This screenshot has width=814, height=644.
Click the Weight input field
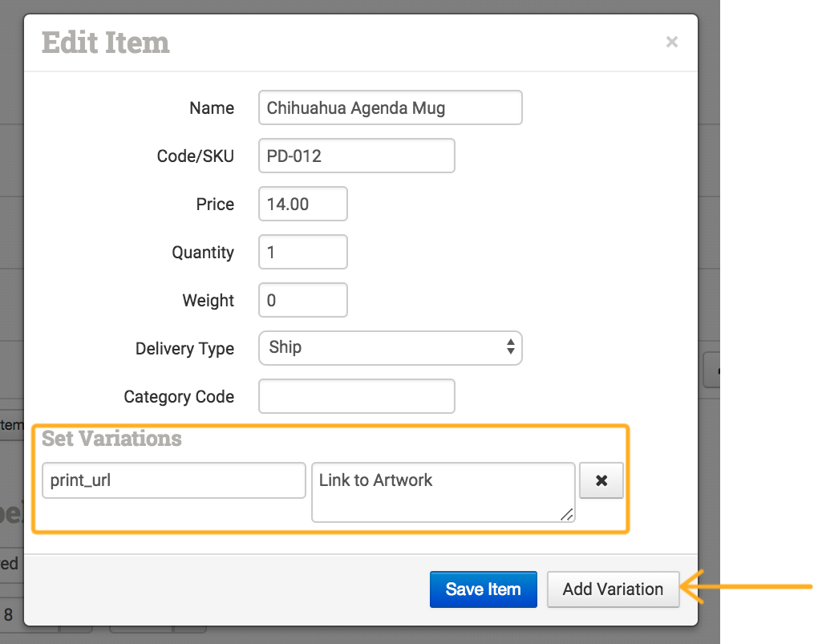click(302, 300)
